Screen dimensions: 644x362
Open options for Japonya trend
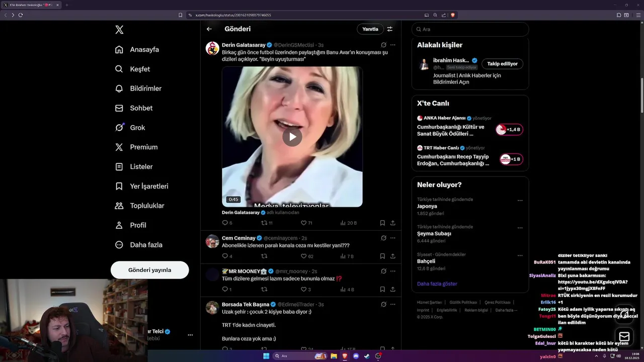pos(520,201)
